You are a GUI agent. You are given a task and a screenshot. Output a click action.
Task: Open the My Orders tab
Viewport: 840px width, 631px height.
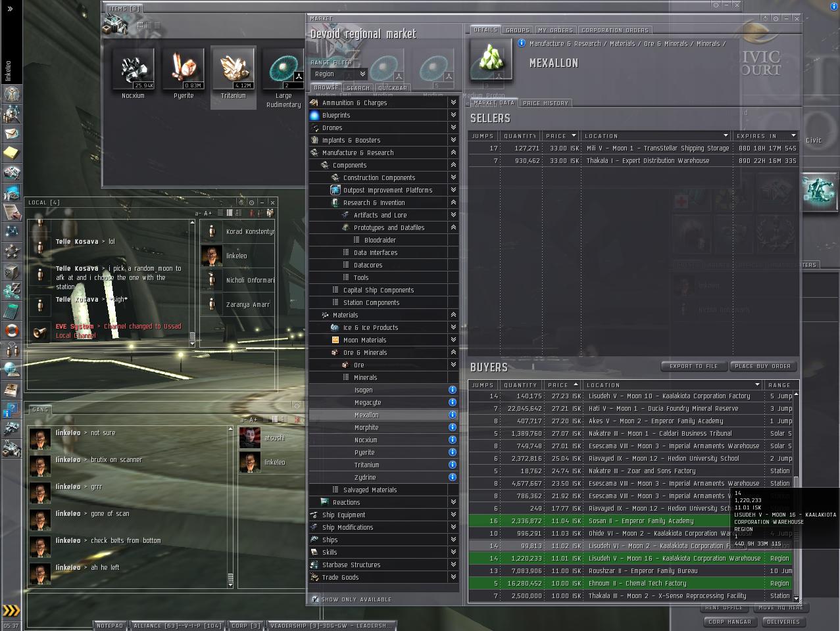tap(555, 30)
